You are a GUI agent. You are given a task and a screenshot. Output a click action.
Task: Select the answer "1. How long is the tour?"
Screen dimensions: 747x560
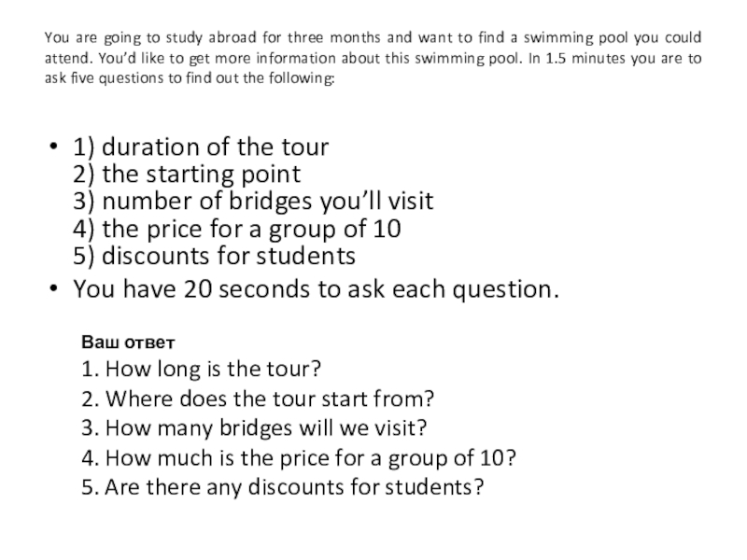click(x=201, y=369)
